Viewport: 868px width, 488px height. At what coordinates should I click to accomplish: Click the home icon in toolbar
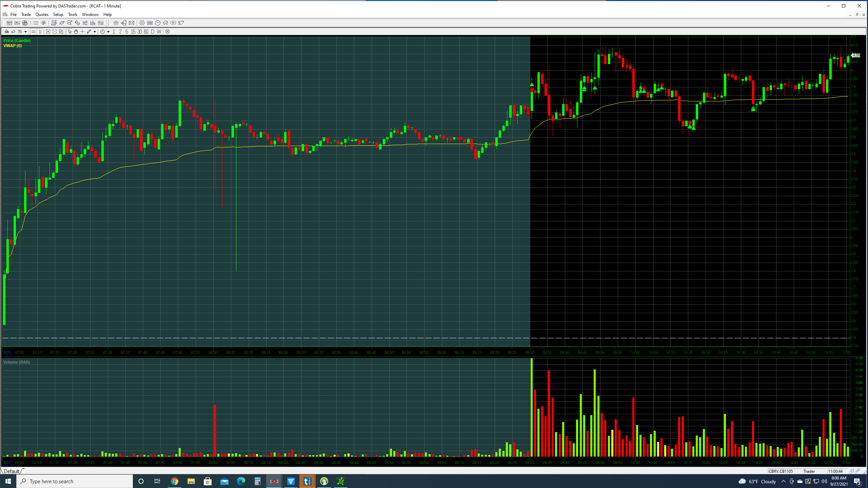coord(165,23)
